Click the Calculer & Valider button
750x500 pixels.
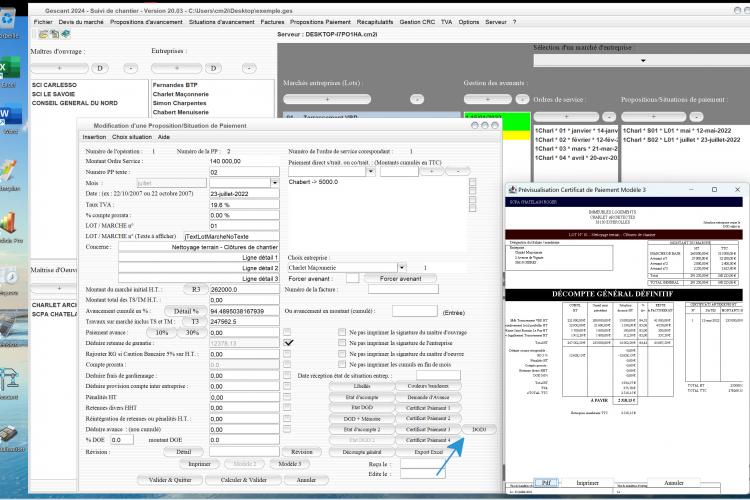click(244, 479)
